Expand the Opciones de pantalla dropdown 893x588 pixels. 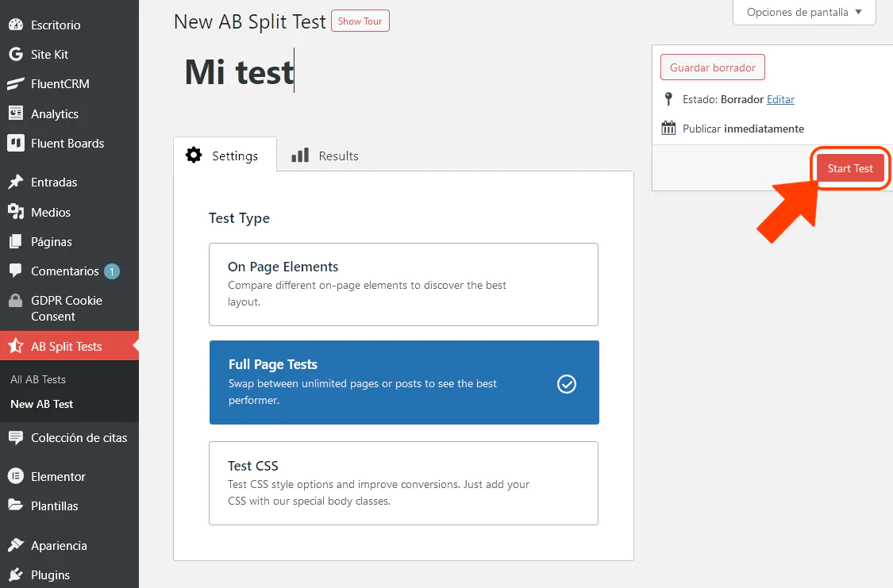click(804, 13)
